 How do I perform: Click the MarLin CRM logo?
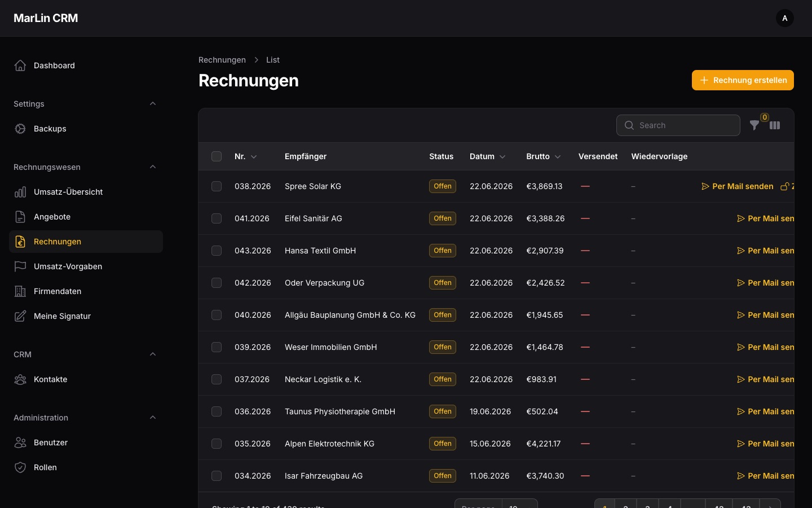pyautogui.click(x=46, y=18)
